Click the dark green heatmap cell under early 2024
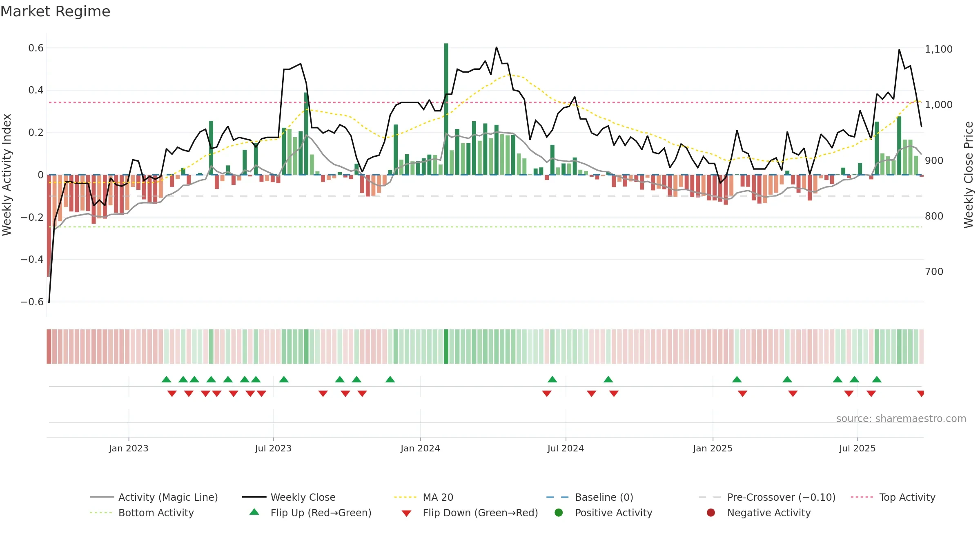Viewport: 980px width, 551px height. [446, 347]
